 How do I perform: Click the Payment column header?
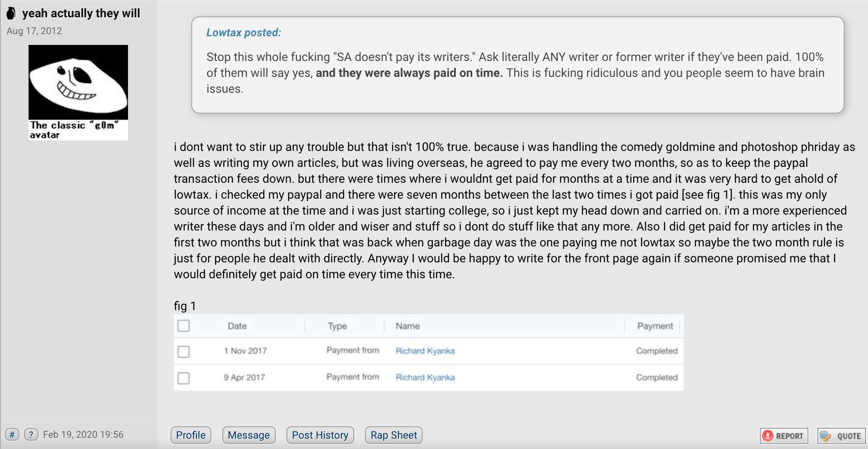[x=655, y=326]
